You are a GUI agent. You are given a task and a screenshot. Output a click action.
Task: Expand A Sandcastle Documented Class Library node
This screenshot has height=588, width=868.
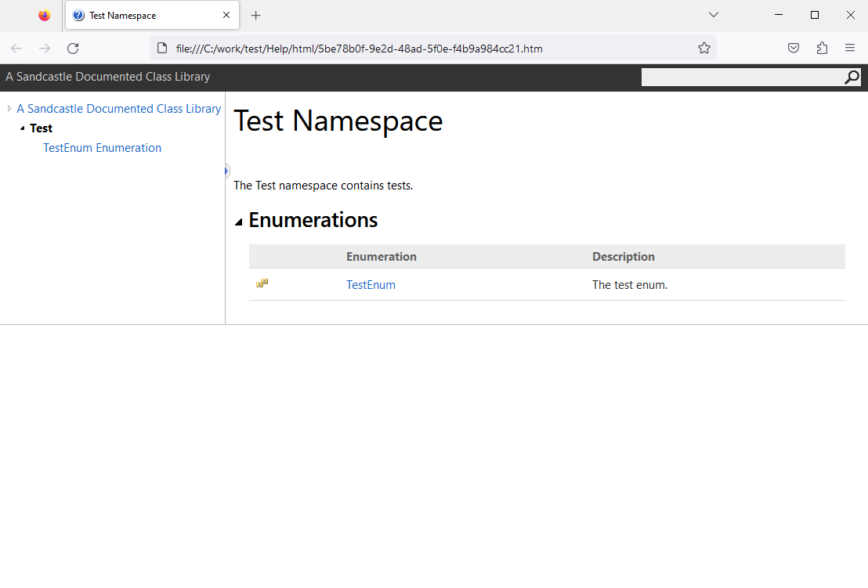(9, 109)
